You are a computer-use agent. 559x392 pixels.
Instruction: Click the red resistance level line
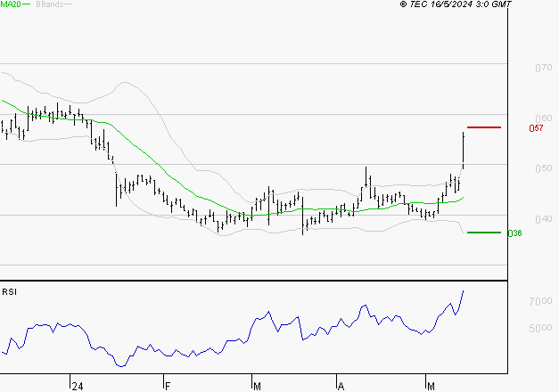tap(484, 127)
